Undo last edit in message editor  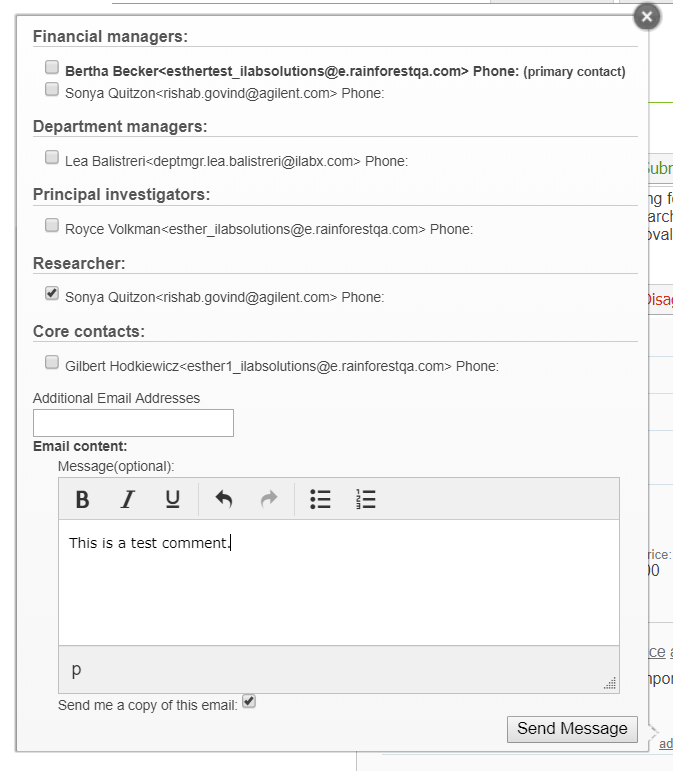point(224,499)
